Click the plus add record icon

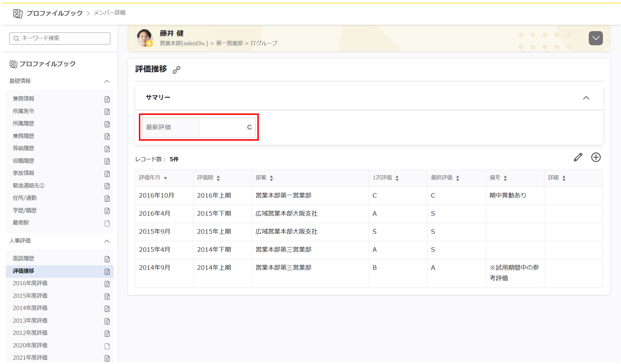[x=596, y=157]
